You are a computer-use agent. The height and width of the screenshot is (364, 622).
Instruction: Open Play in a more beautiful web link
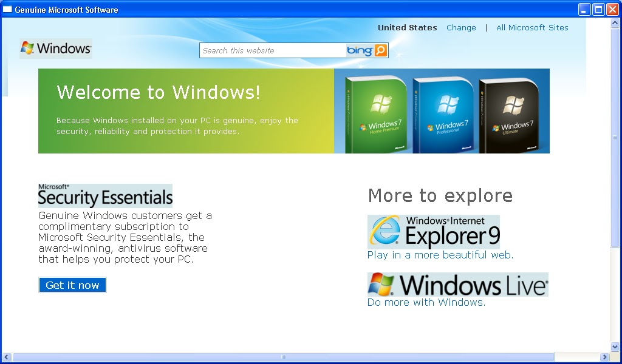pos(440,255)
